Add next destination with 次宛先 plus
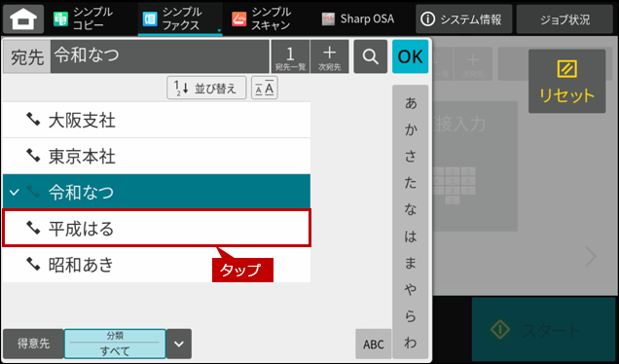619x364 pixels. click(x=329, y=56)
